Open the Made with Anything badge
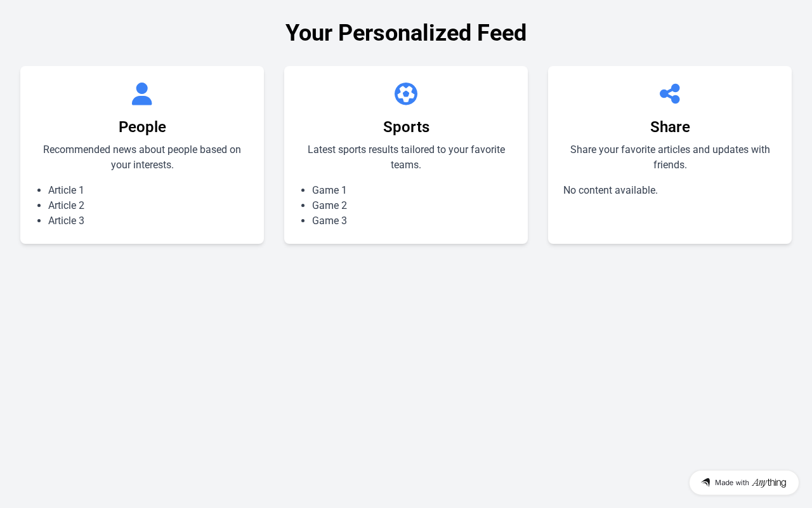 click(x=743, y=483)
